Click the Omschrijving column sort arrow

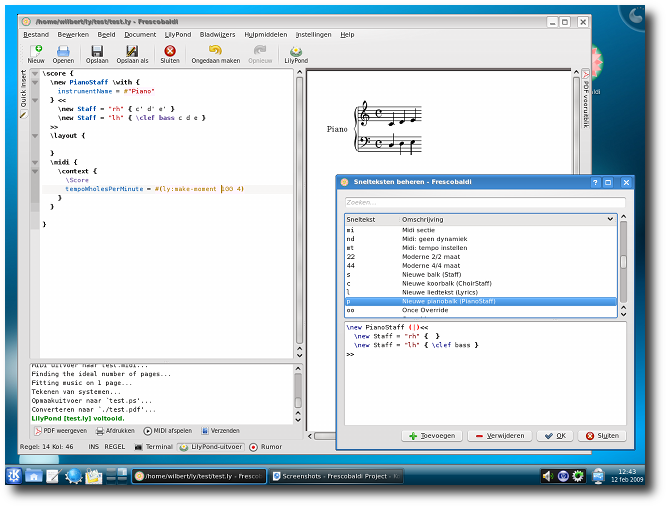(610, 219)
